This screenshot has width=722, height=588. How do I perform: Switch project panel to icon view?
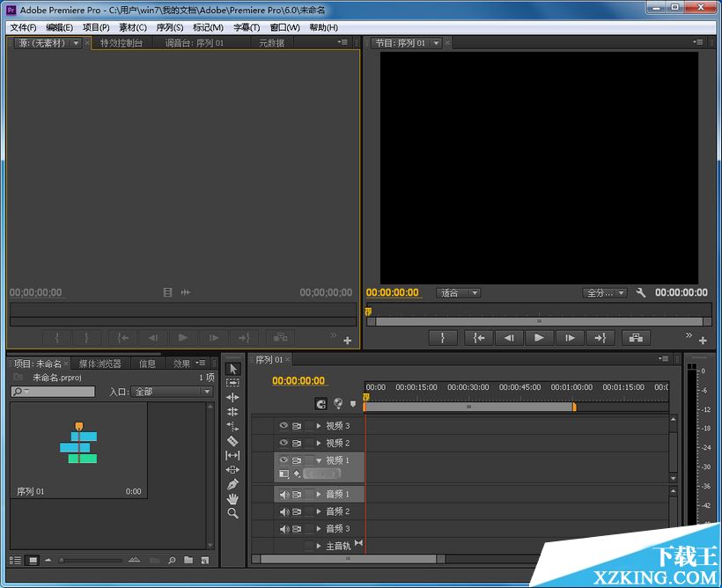(33, 561)
